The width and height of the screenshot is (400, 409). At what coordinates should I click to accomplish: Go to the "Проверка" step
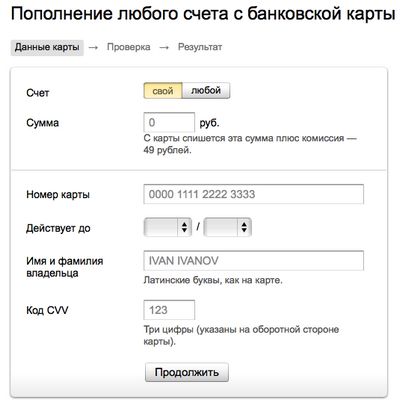click(129, 47)
